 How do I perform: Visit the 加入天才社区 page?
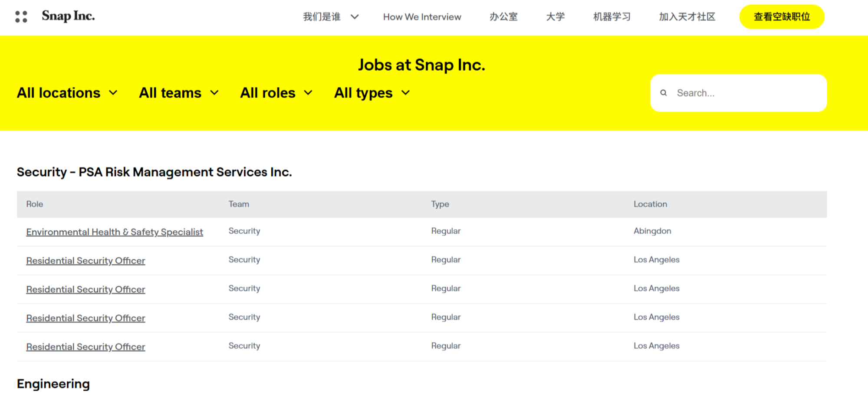[687, 17]
